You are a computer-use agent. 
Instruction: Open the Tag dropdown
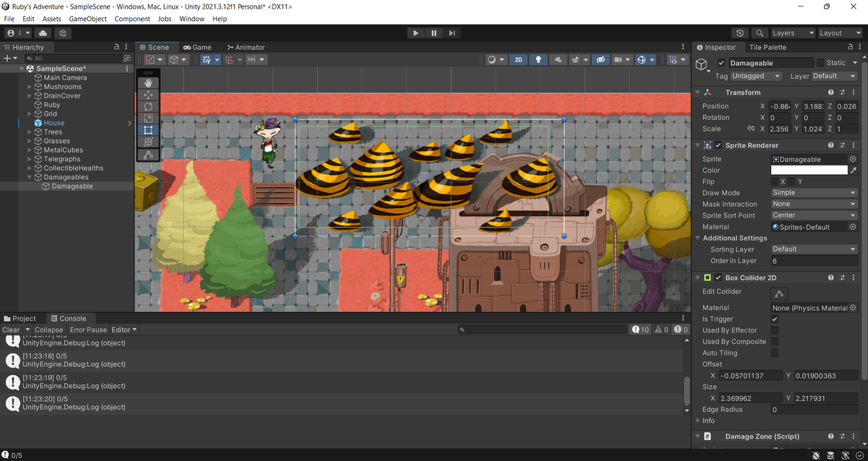(x=757, y=76)
